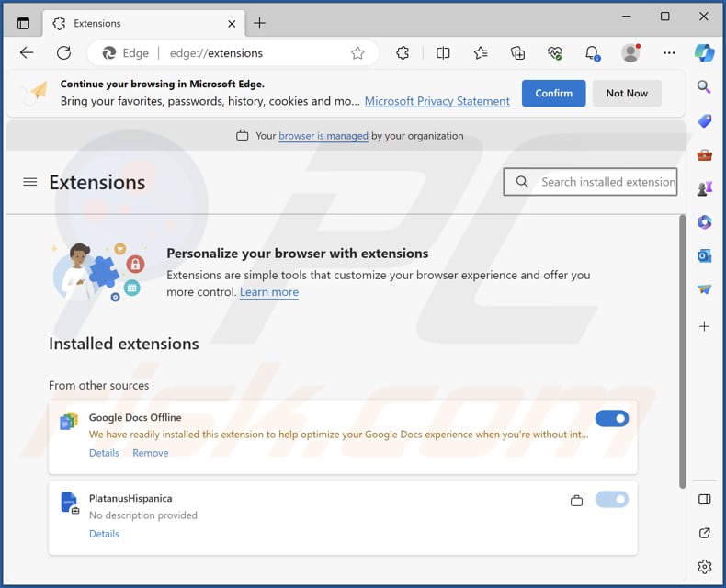Click the edge://extensions address bar
Image resolution: width=726 pixels, height=588 pixels.
tap(233, 53)
